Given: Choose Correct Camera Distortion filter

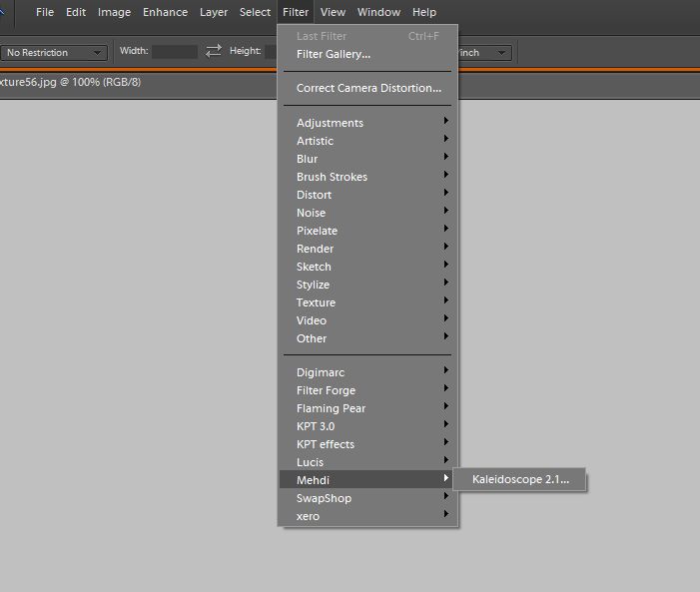Looking at the screenshot, I should pos(367,88).
